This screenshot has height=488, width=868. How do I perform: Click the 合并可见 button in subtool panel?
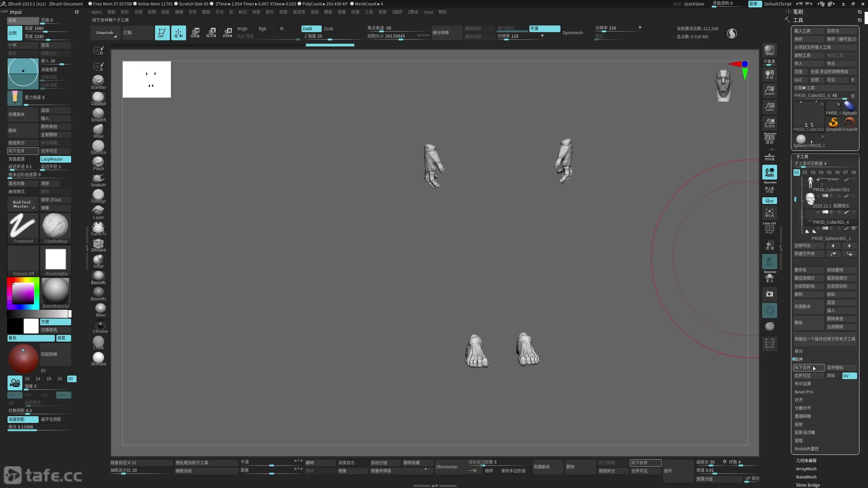point(808,375)
